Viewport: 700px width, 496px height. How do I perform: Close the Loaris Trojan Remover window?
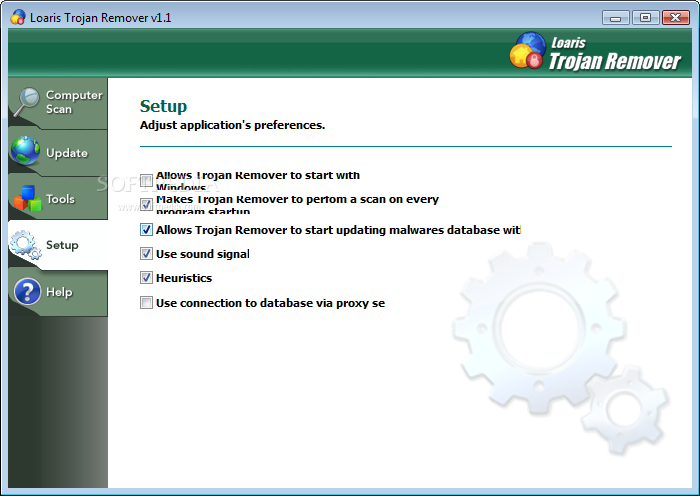[x=675, y=18]
